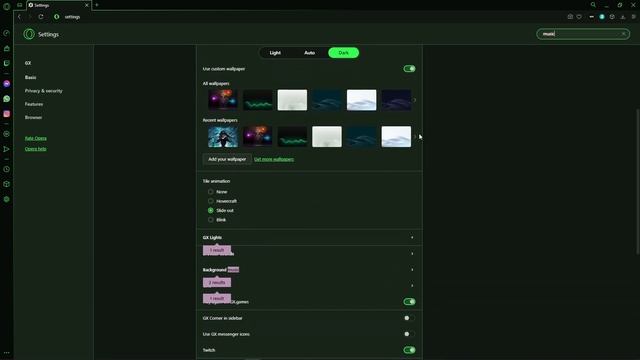Add page to bookmarks heart icon
640x360 pixels.
tap(579, 17)
